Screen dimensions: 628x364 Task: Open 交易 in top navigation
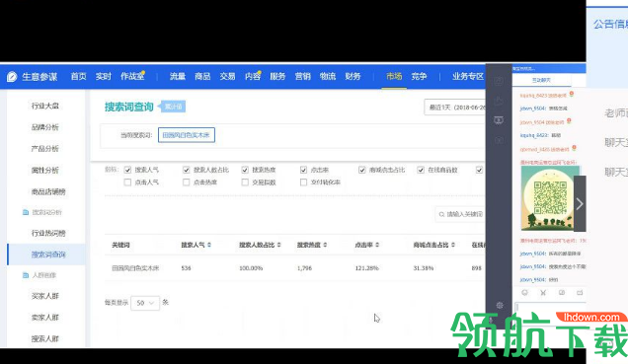227,76
